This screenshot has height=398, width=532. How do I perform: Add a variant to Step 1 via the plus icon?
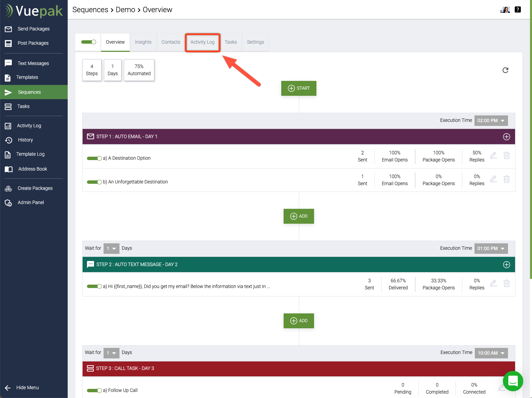pos(506,137)
